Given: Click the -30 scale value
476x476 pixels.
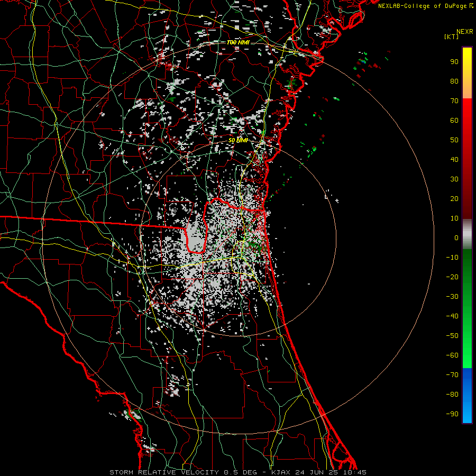Looking at the screenshot, I should pos(452,297).
